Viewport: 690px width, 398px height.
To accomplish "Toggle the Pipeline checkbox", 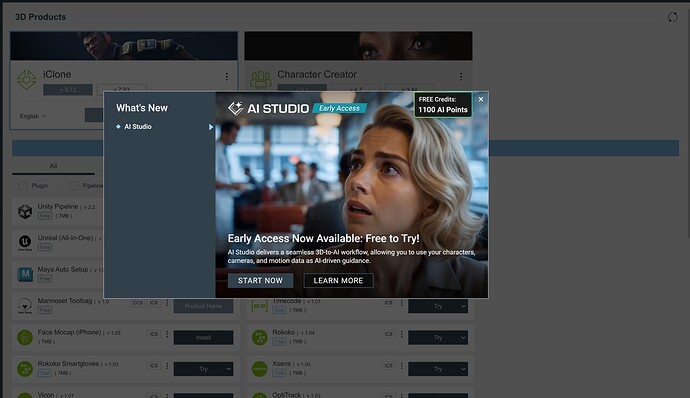I will 74,186.
